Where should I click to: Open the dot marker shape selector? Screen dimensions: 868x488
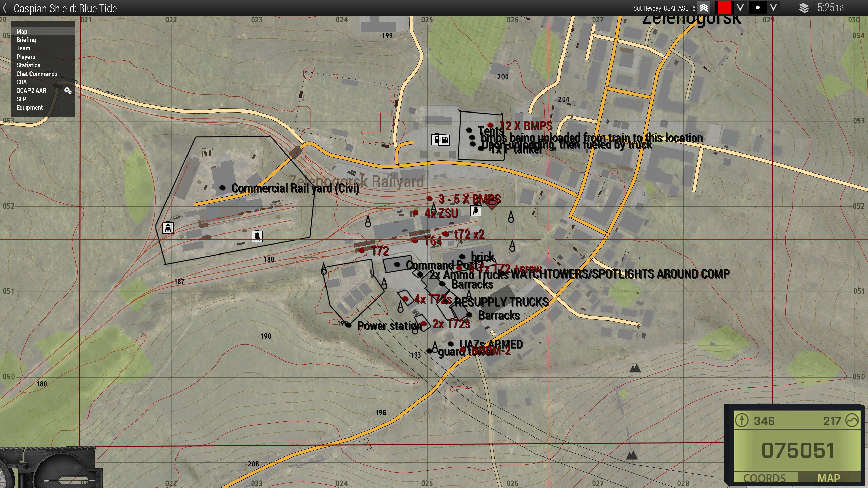(757, 8)
